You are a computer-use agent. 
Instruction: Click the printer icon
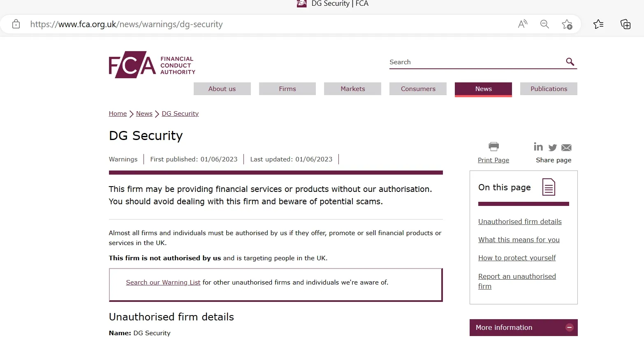pyautogui.click(x=493, y=146)
